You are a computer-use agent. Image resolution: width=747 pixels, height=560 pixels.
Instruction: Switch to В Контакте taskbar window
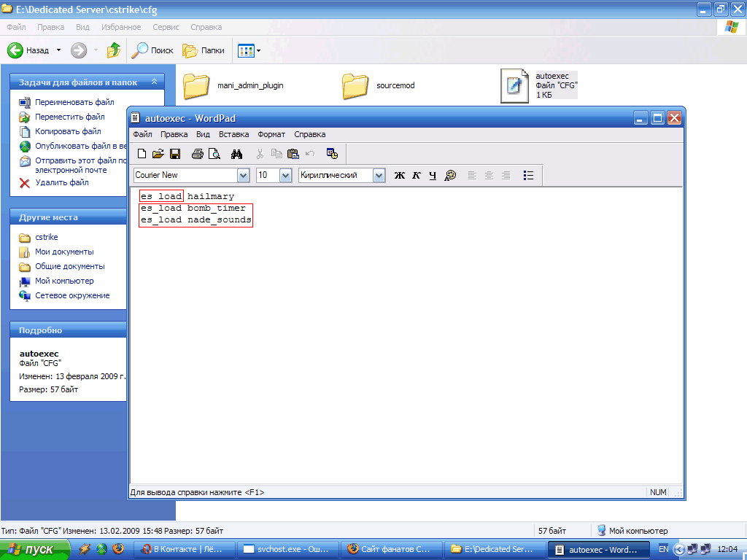point(186,550)
